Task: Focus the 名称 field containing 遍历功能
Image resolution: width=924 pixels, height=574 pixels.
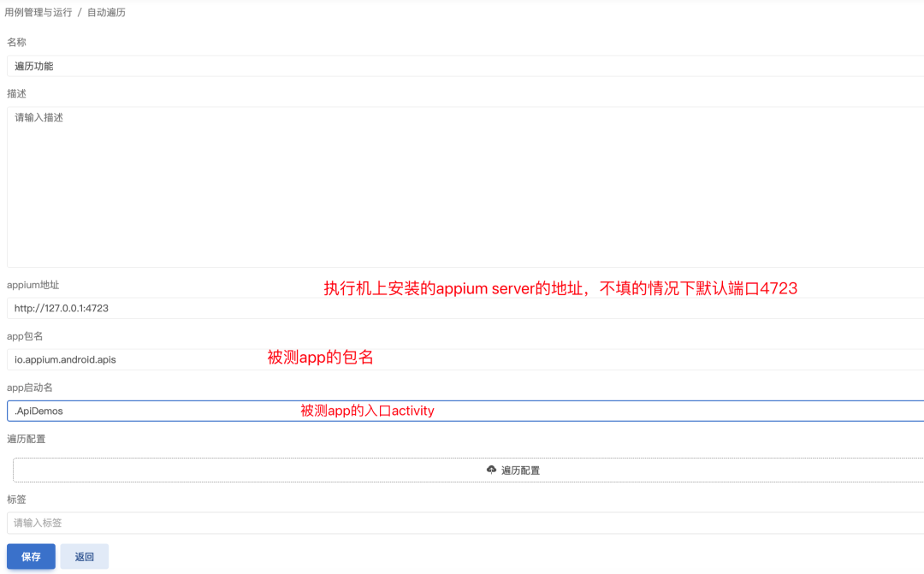Action: (465, 66)
